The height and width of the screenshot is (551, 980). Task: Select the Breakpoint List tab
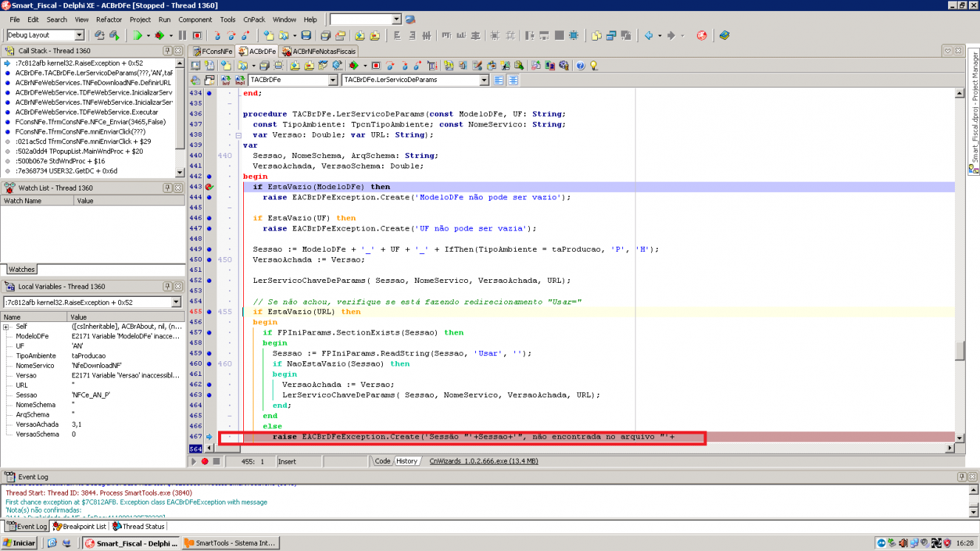click(79, 527)
